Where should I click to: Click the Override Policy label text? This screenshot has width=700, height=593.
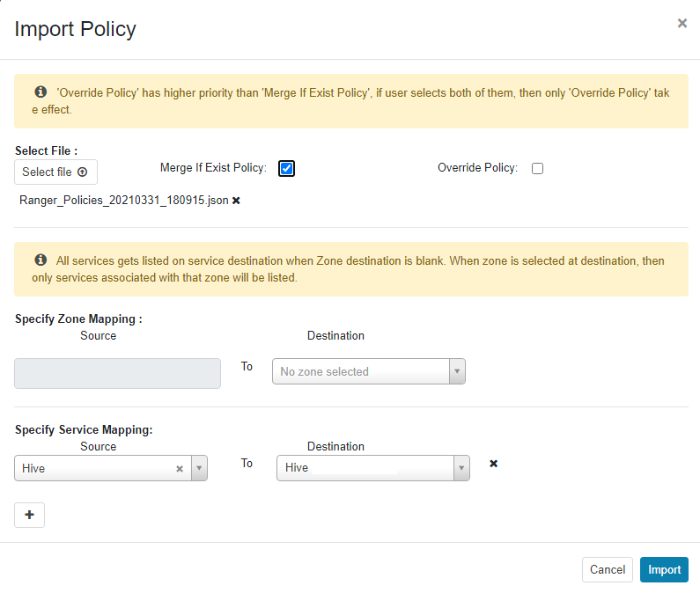pyautogui.click(x=477, y=167)
